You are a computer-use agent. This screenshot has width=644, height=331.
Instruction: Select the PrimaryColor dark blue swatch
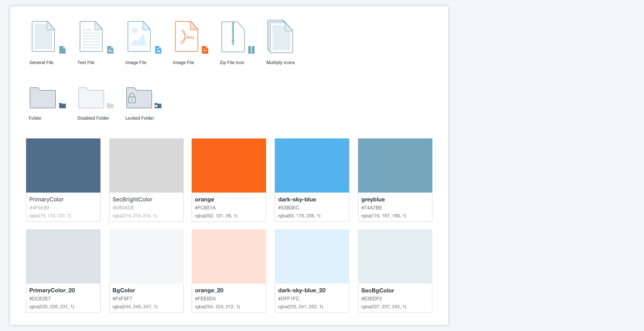tap(63, 165)
